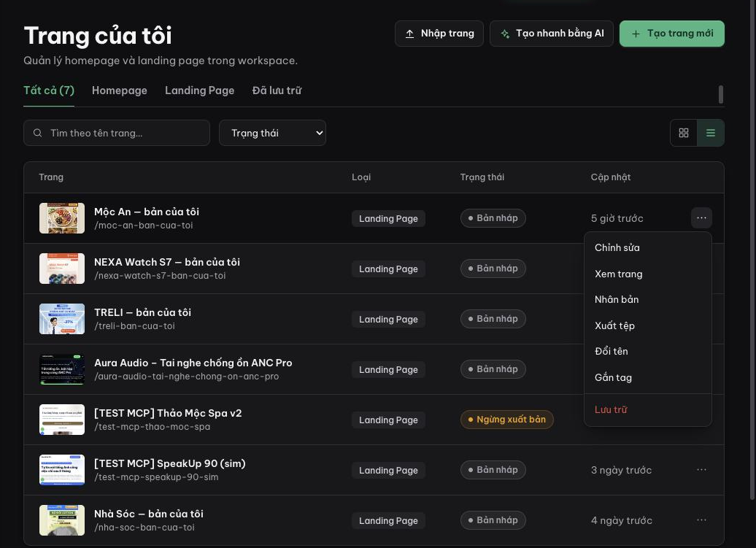Open the TRELI page thumbnail
Viewport: 756px width, 548px height.
[62, 319]
